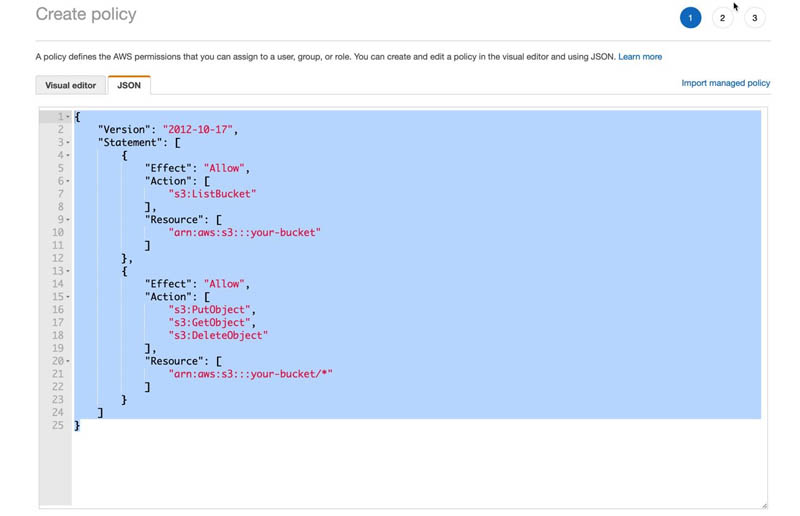Image resolution: width=800 pixels, height=516 pixels.
Task: Collapse second statement block on line 13
Action: (x=68, y=271)
